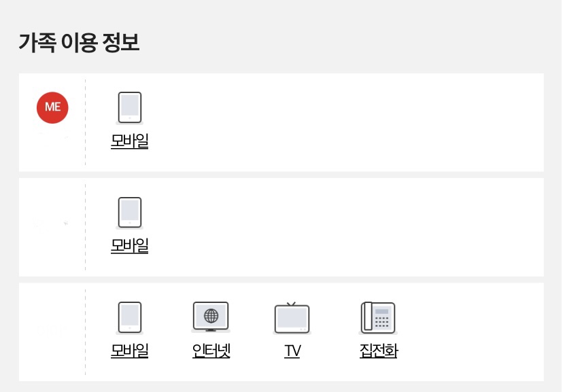Click the 인터넷 text link
This screenshot has width=563, height=392.
coord(211,351)
